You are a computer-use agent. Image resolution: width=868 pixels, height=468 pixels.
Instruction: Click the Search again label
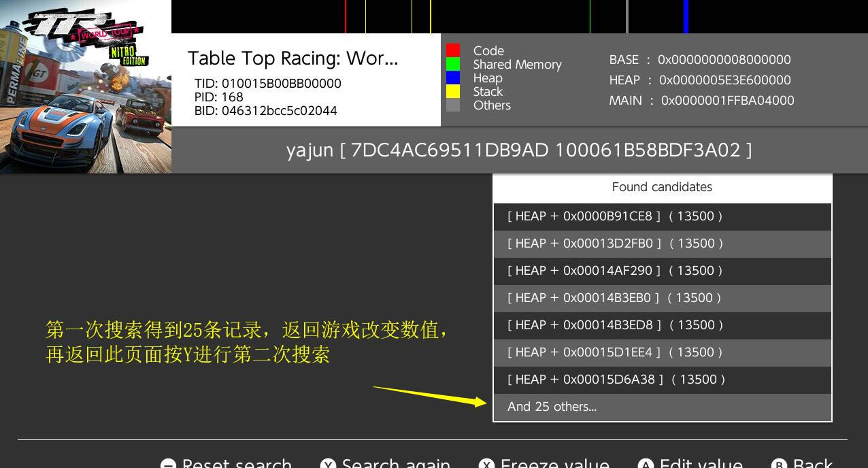click(396, 463)
